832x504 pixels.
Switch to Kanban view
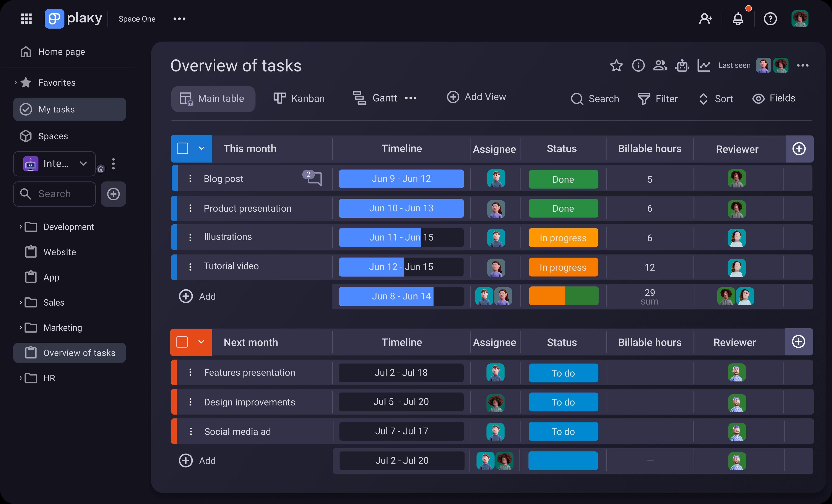click(299, 98)
